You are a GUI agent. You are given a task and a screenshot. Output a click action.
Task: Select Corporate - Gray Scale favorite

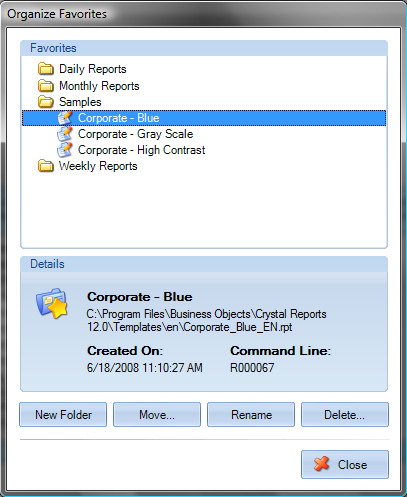tap(135, 134)
